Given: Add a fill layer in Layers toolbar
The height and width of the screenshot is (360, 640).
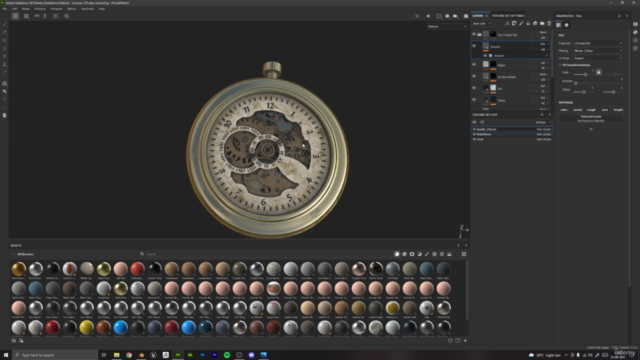Looking at the screenshot, I should click(x=528, y=23).
